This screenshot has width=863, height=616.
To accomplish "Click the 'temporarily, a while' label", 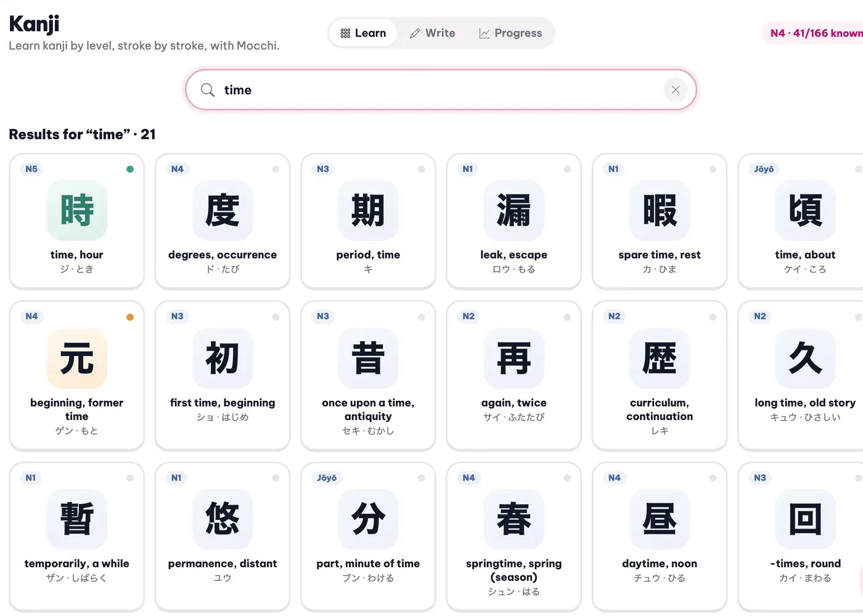I will point(77,564).
